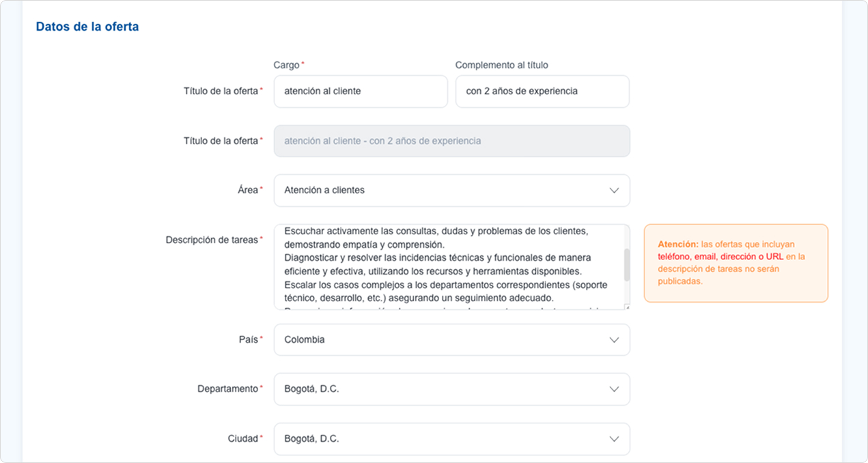The image size is (868, 463).
Task: Click the chevron arrow in the Departamento field
Action: [x=614, y=389]
